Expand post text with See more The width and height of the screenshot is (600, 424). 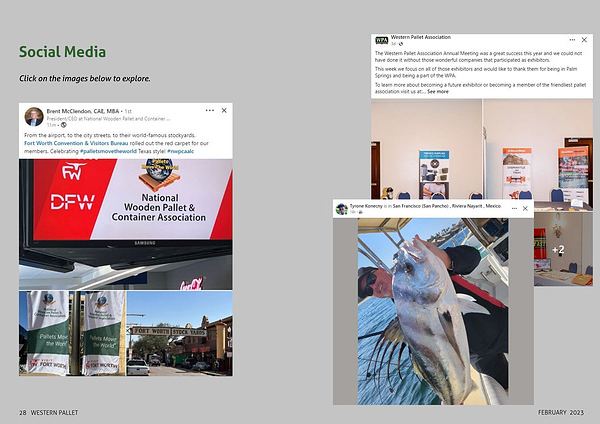[x=438, y=92]
